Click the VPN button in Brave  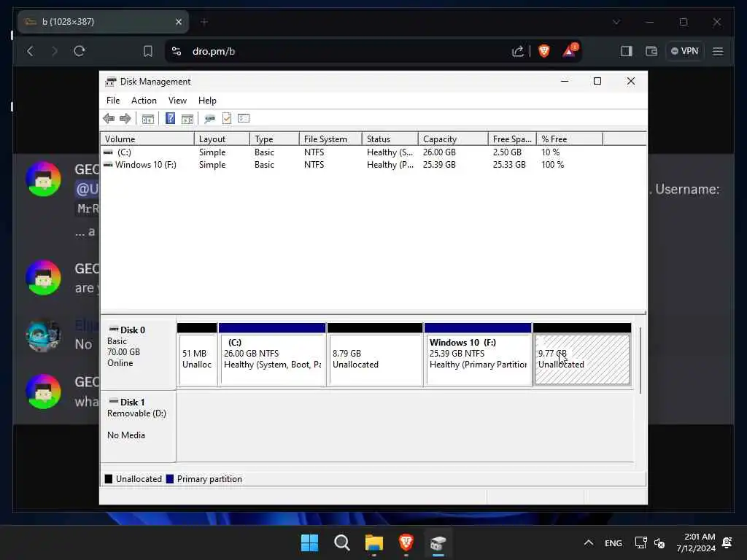coord(684,51)
